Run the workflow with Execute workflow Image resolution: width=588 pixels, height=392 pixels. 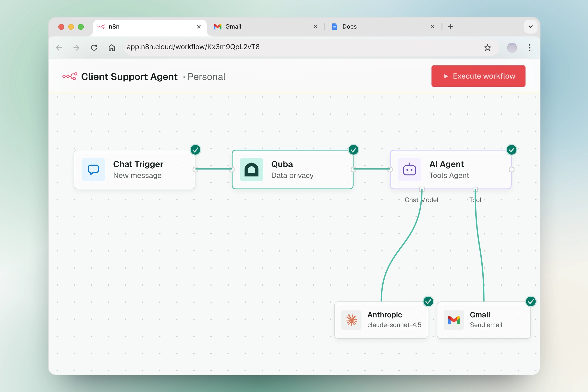pos(478,76)
